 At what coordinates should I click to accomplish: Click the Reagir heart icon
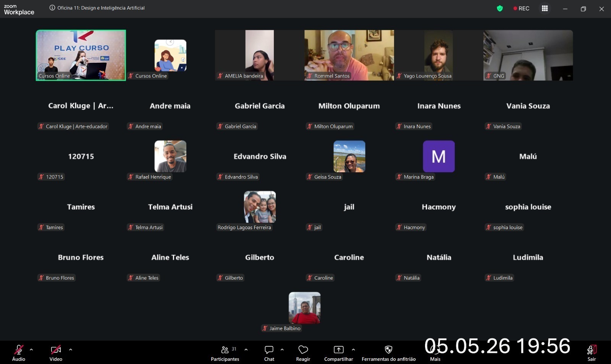pyautogui.click(x=303, y=349)
